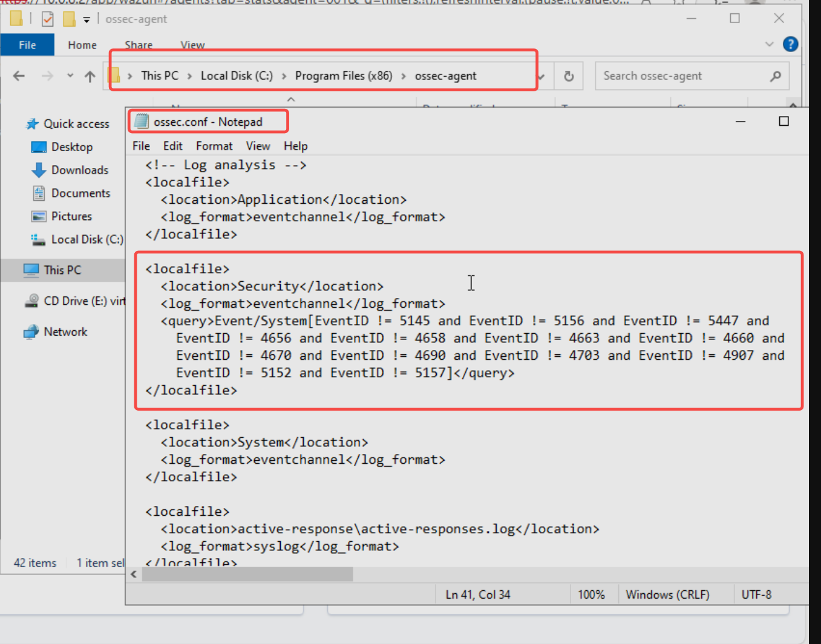Open recent locations dropdown arrow
821x644 pixels.
(x=70, y=76)
